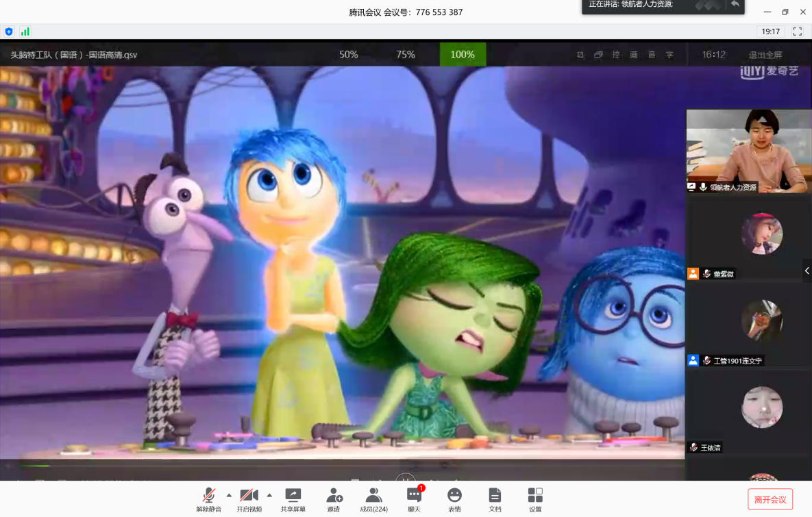Click the 腾讯会议 meeting number title
This screenshot has width=812, height=517.
coord(406,12)
